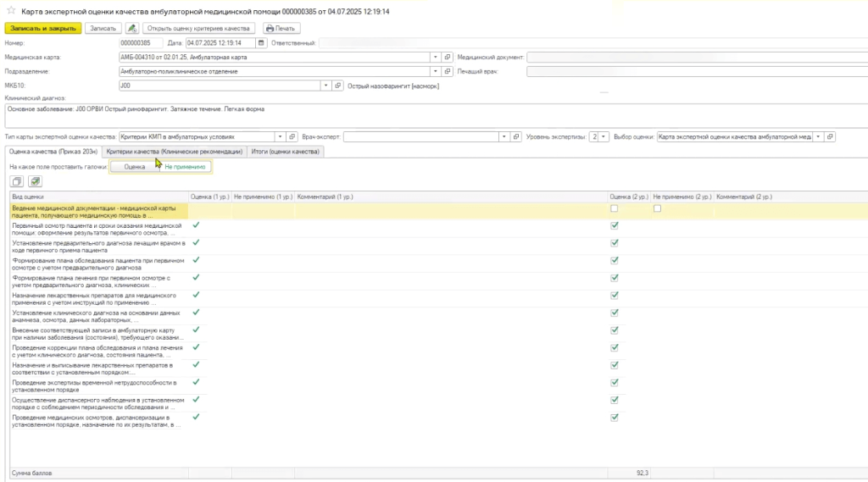Expand the Уровень экспертизы dropdown
This screenshot has width=868, height=482.
click(x=604, y=136)
